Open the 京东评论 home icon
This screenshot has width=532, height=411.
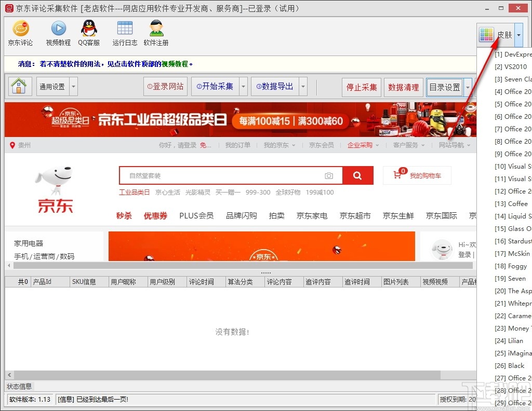click(20, 33)
